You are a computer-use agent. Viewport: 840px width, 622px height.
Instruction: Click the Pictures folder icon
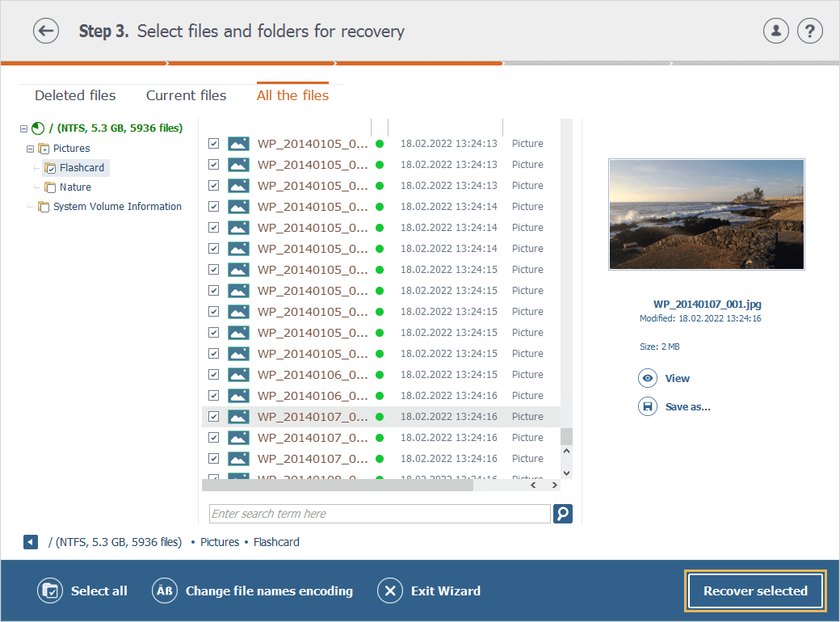tap(44, 149)
